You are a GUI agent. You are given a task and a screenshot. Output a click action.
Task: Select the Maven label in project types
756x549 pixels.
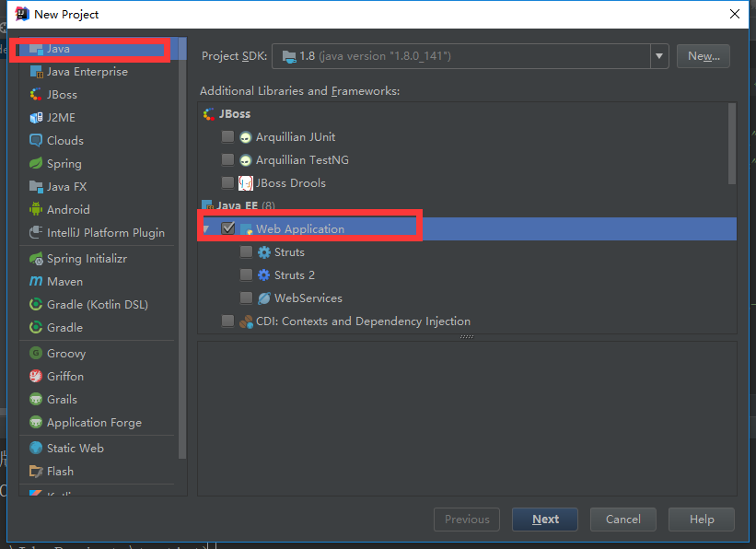[x=64, y=282]
